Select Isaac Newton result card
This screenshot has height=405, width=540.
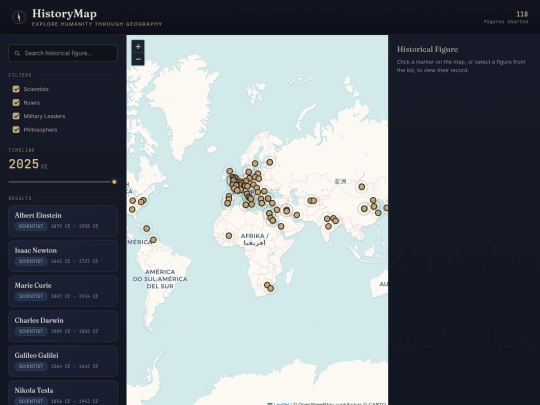pyautogui.click(x=63, y=256)
